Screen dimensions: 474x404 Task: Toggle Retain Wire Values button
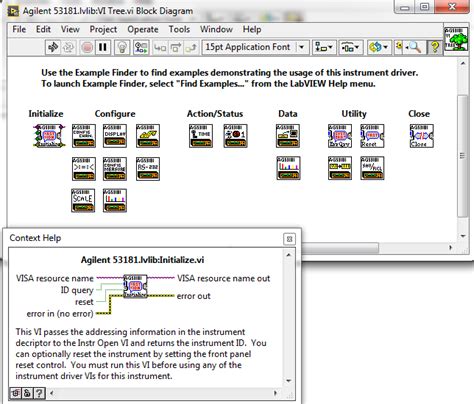pyautogui.click(x=142, y=47)
